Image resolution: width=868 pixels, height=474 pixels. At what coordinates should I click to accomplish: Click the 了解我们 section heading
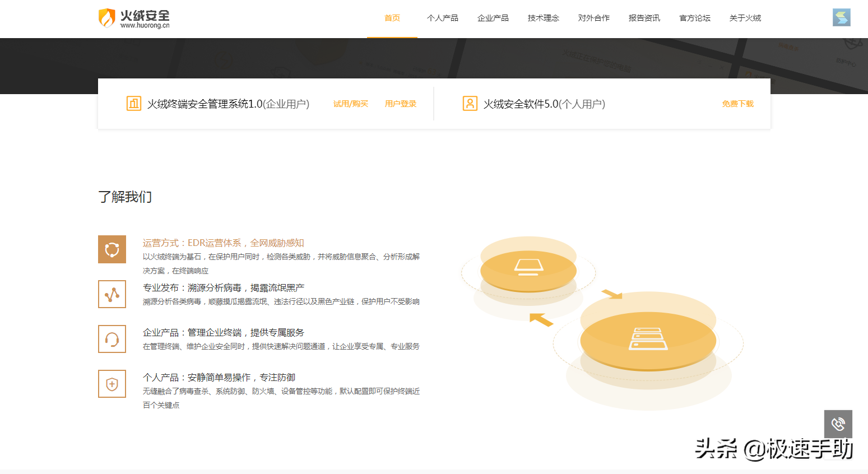[x=124, y=197]
